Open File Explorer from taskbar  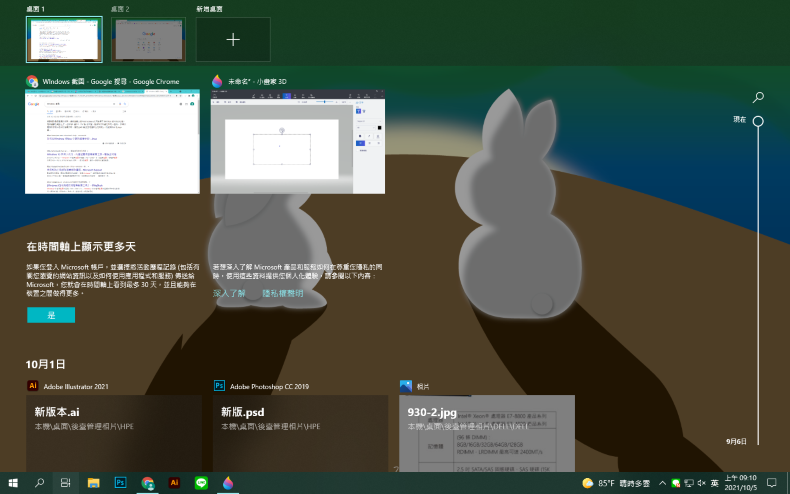click(93, 483)
